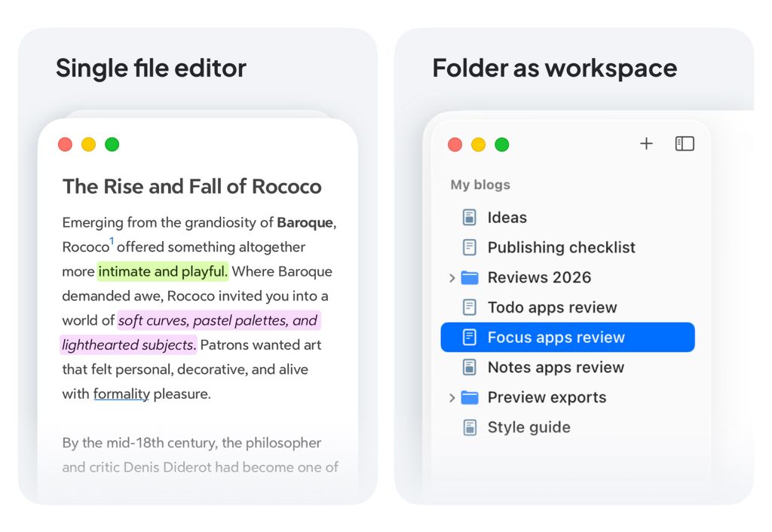Click the Notes apps review file icon

click(470, 367)
